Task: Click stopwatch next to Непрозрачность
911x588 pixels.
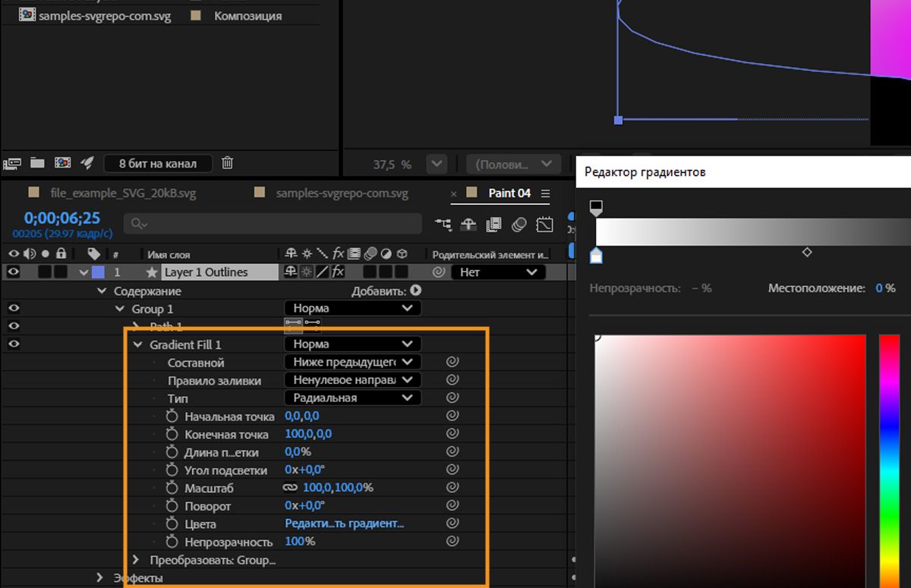Action: [x=172, y=542]
